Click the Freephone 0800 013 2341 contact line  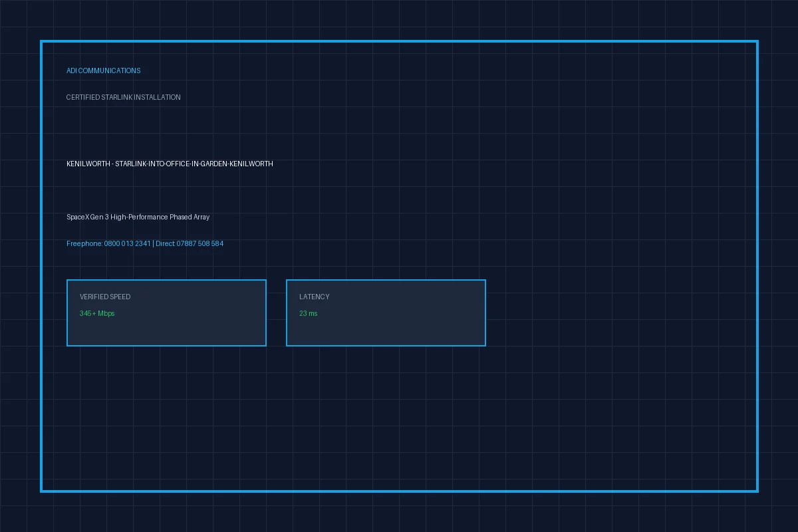click(145, 243)
